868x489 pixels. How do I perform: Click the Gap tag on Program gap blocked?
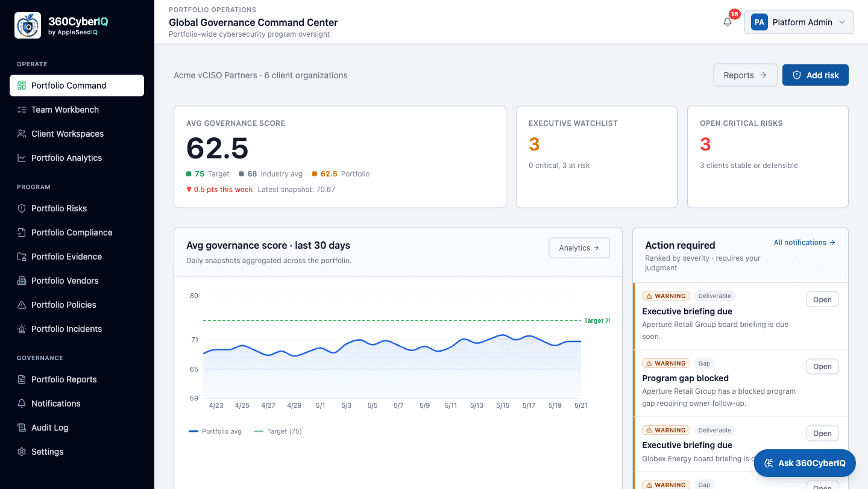point(704,363)
